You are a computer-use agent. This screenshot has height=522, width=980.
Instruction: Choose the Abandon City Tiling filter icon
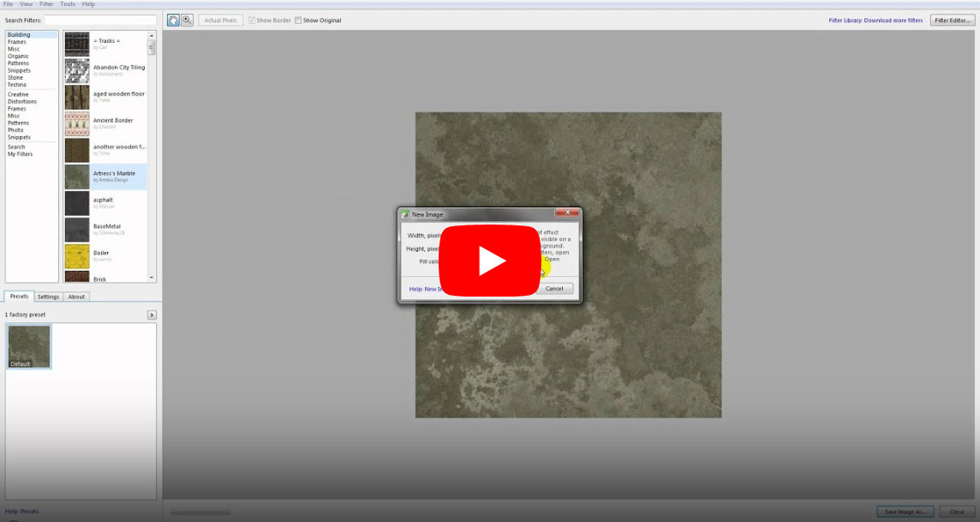coord(77,70)
